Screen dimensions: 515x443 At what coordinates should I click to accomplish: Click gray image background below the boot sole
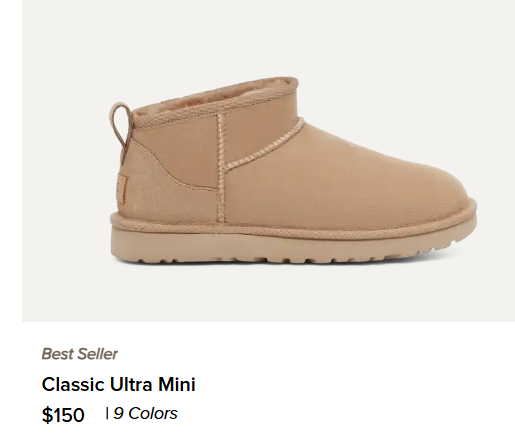267,293
